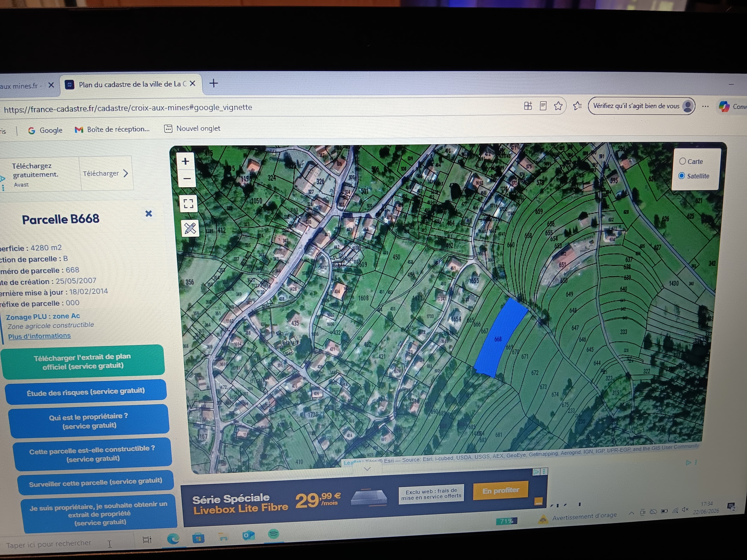The image size is (747, 560).
Task: Collapse the ad with the chevron below the map
Action: click(367, 469)
